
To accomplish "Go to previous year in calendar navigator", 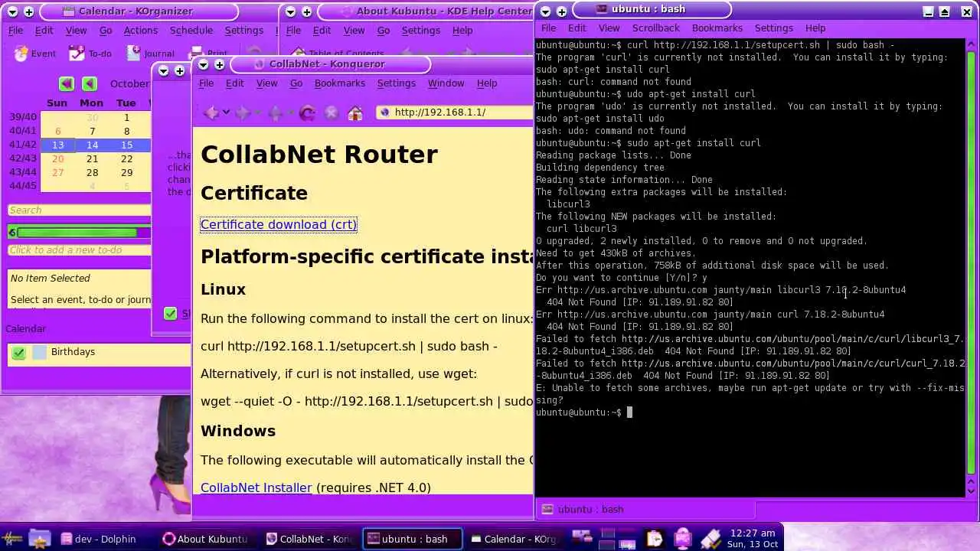I will click(67, 83).
